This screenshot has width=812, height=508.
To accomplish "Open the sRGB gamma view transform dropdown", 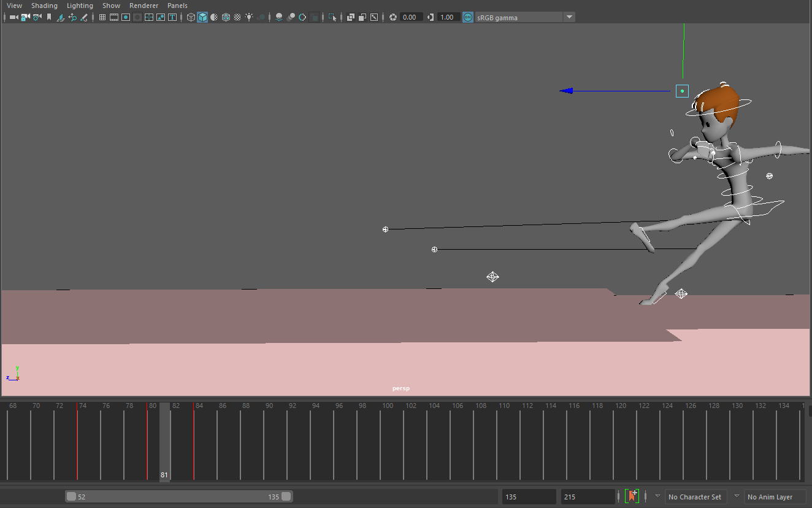I will pos(569,17).
